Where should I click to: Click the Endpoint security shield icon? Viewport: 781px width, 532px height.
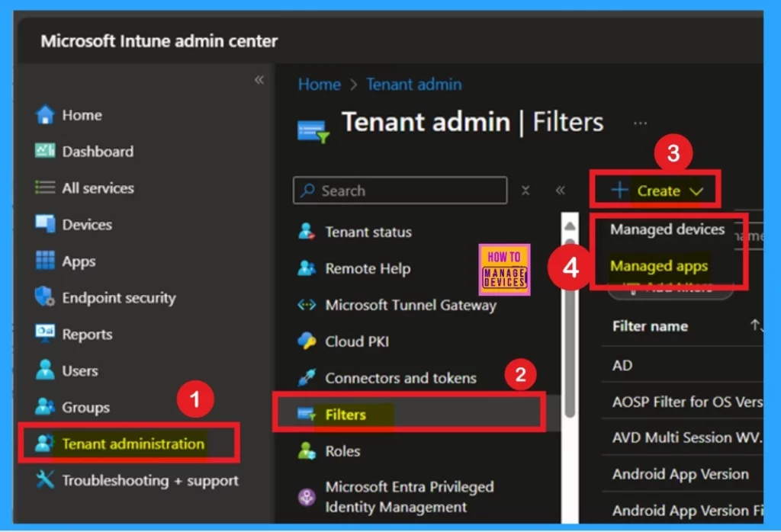coord(45,297)
